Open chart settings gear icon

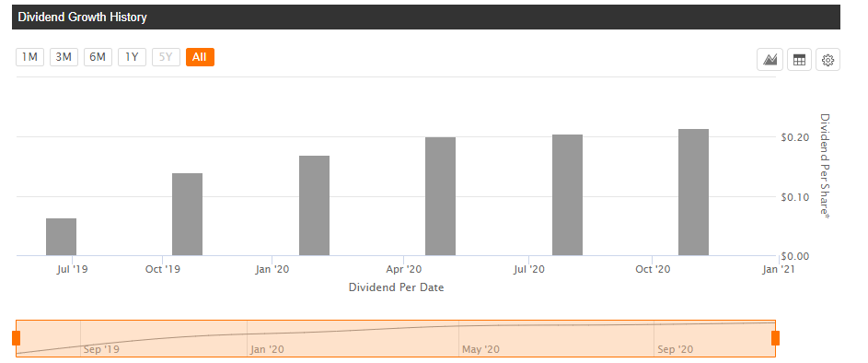(x=827, y=60)
